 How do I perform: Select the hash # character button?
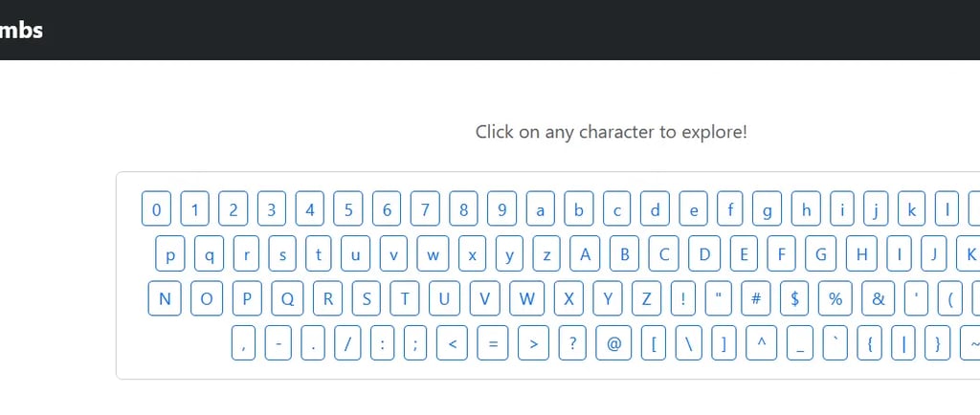756,298
